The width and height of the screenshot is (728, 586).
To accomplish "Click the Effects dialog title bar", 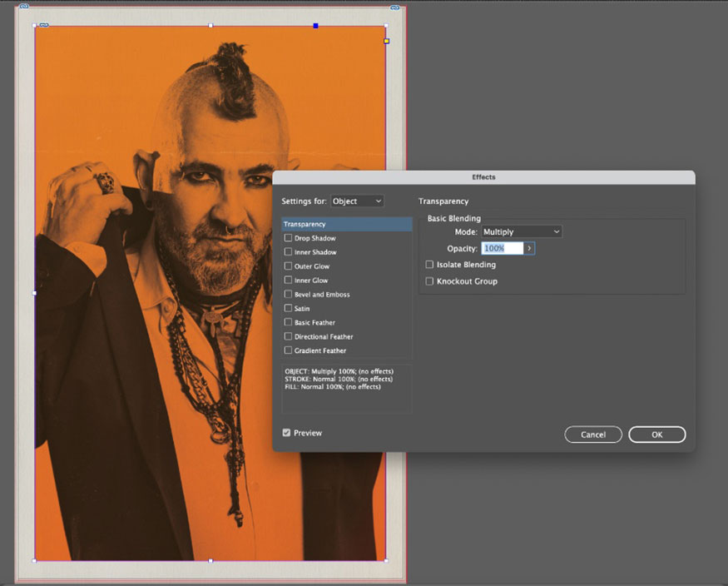I will [483, 177].
